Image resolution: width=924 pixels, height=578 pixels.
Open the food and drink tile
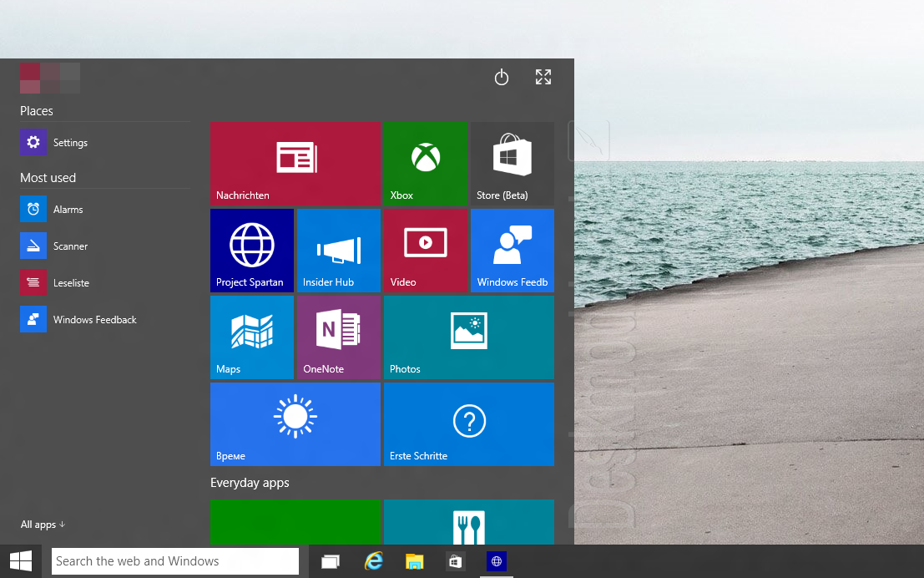tap(469, 522)
